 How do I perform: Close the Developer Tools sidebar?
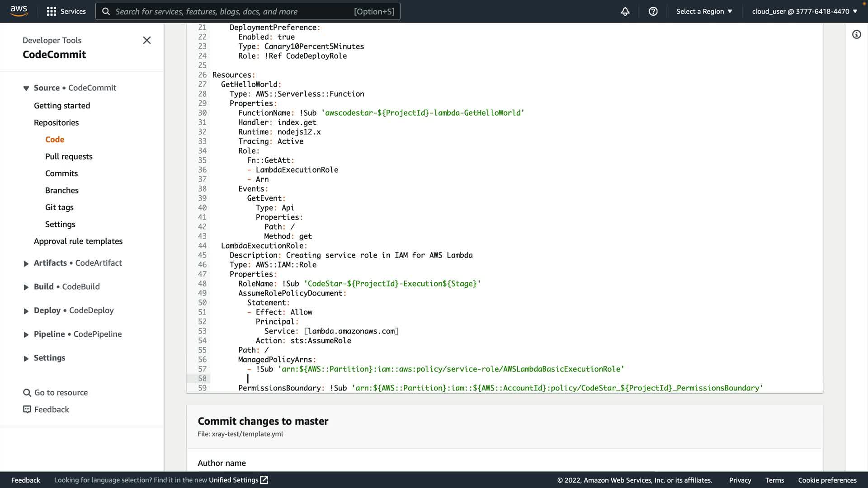pyautogui.click(x=146, y=40)
